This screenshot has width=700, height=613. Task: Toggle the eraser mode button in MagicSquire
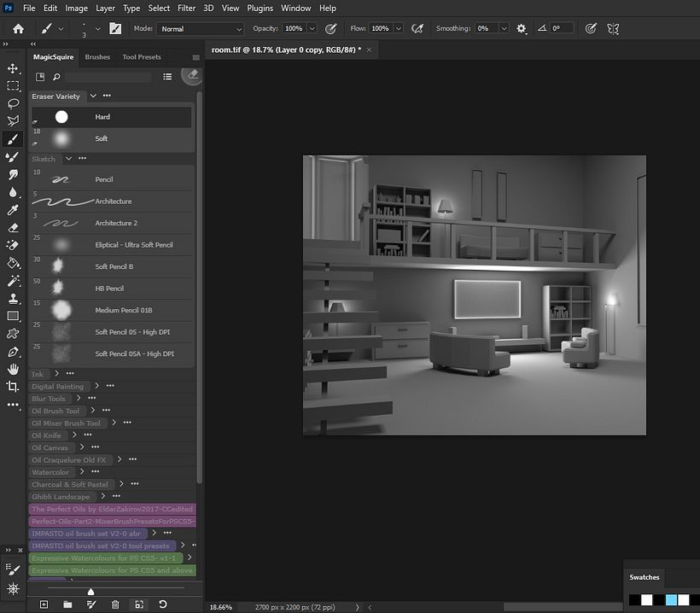coord(192,75)
